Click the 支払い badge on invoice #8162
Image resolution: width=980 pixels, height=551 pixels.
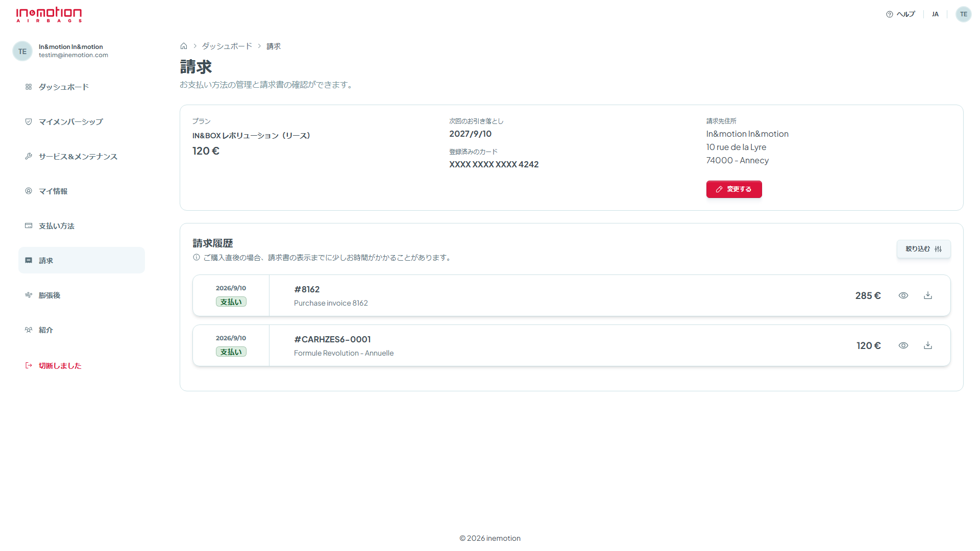coord(231,302)
